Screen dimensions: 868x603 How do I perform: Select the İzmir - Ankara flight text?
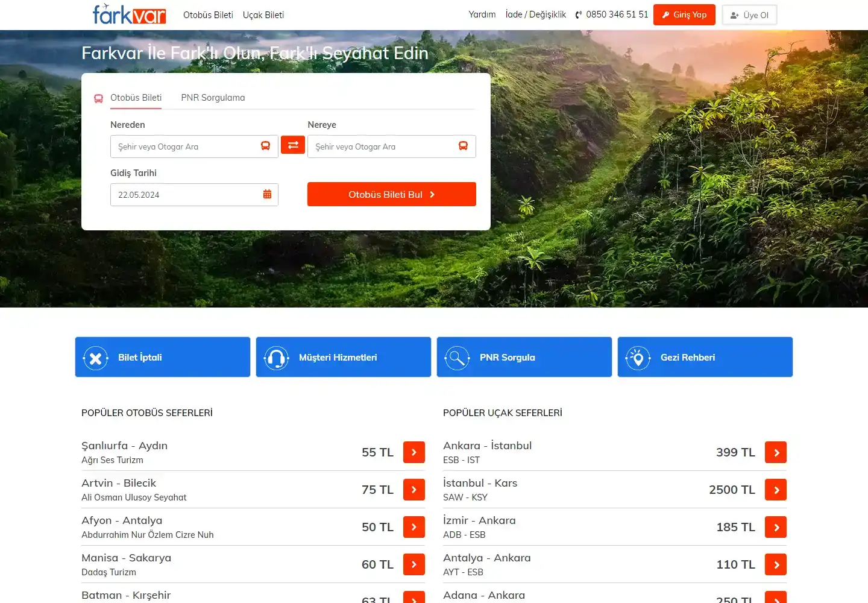(x=480, y=520)
